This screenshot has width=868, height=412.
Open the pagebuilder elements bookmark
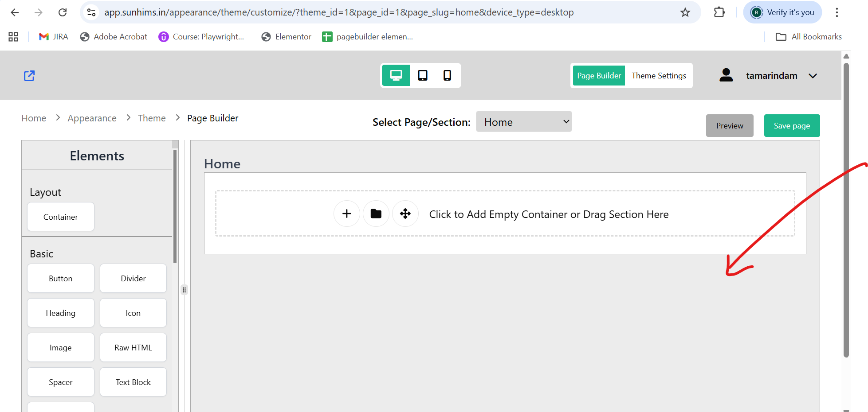point(368,37)
